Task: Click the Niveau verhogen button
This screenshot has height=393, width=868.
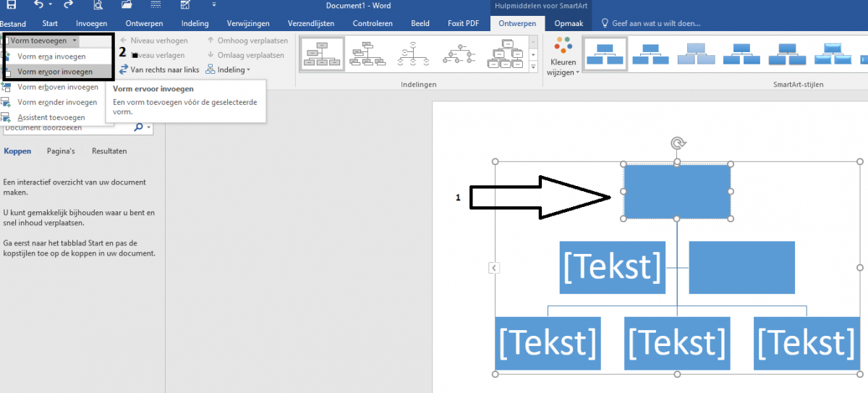Action: tap(153, 41)
